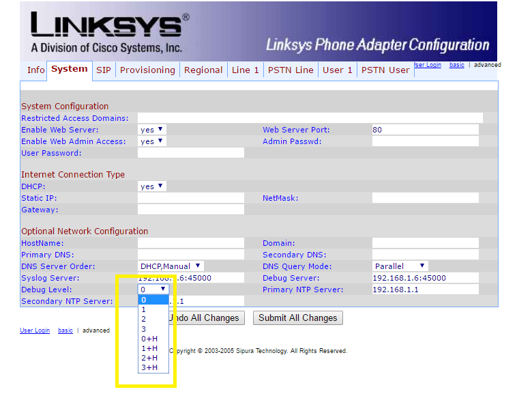Select debug level 1 option
Screen dimensions: 532x394
tap(153, 309)
